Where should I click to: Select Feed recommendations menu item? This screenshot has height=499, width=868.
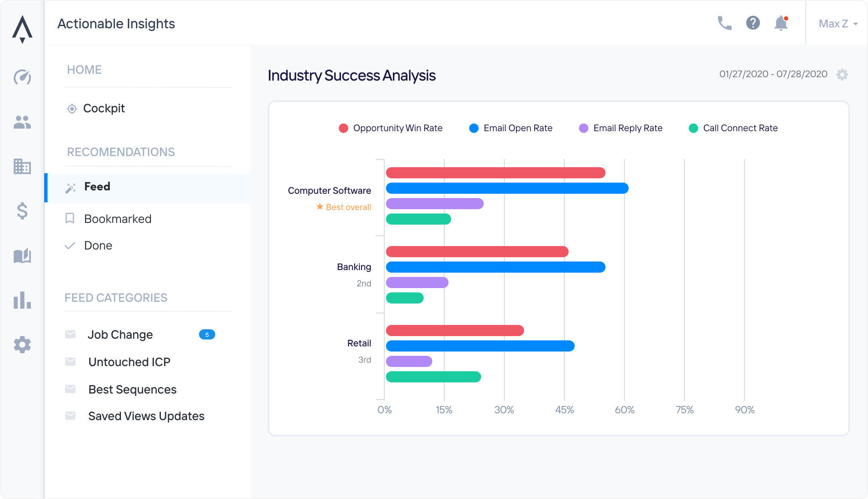tap(95, 186)
